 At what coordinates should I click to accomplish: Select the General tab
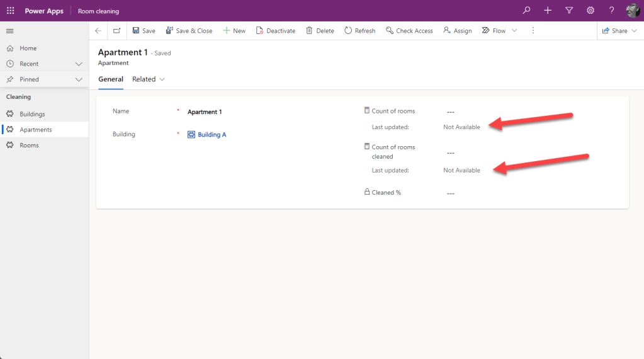coord(111,79)
